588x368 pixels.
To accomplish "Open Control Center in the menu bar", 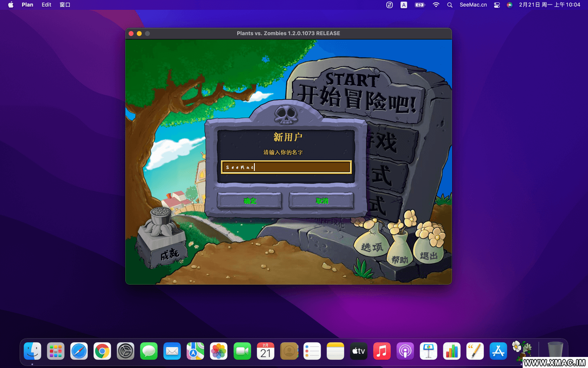I will point(497,5).
